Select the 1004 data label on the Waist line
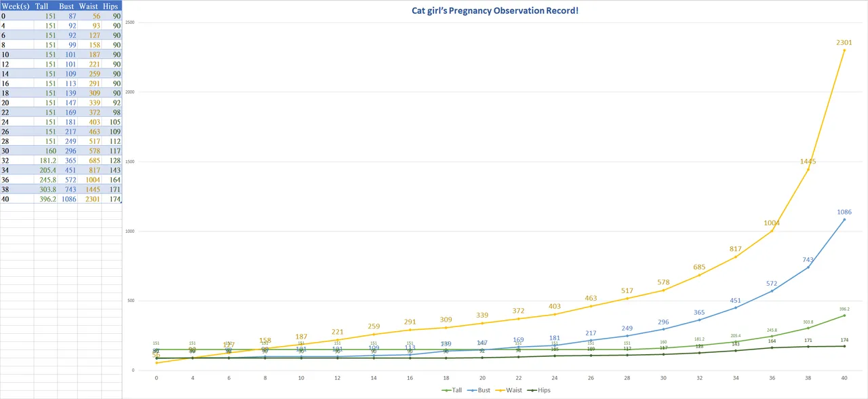The width and height of the screenshot is (868, 399). click(772, 223)
